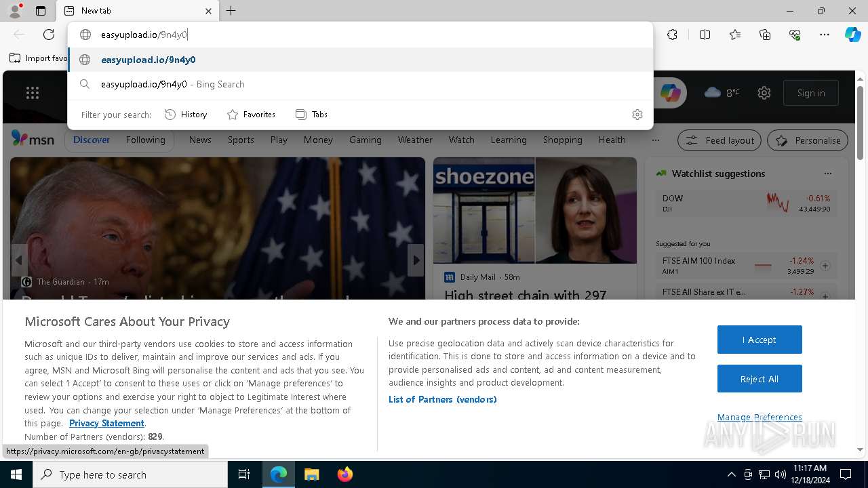Switch to the Following tab
Viewport: 868px width, 488px height.
point(145,140)
